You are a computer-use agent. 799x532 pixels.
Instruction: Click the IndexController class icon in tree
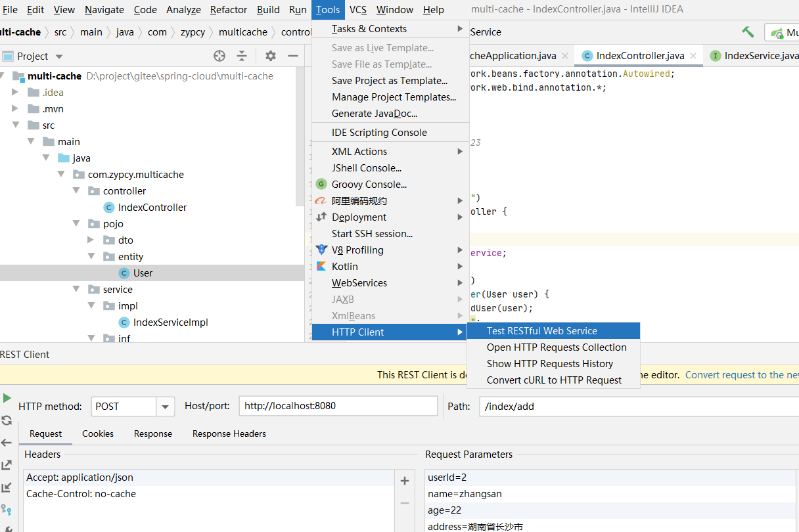pos(109,208)
